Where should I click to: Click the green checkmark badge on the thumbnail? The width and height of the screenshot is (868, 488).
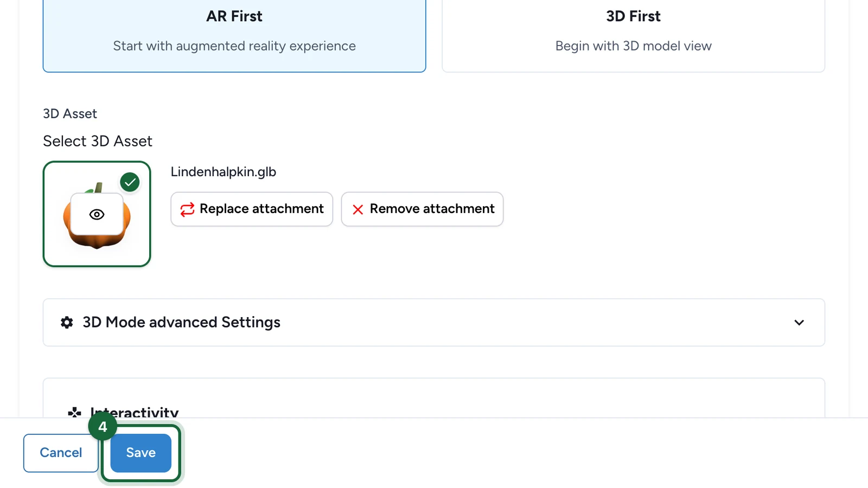coord(130,182)
